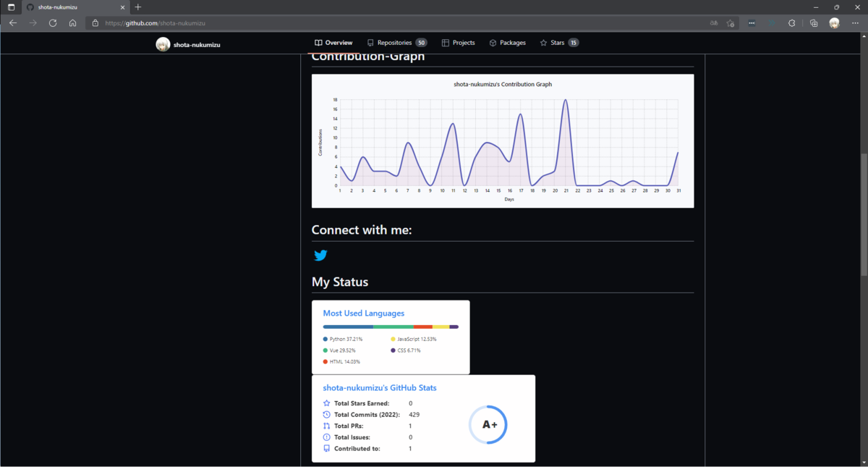Click the browser back arrow
Viewport: 868px width, 467px height.
tap(12, 23)
